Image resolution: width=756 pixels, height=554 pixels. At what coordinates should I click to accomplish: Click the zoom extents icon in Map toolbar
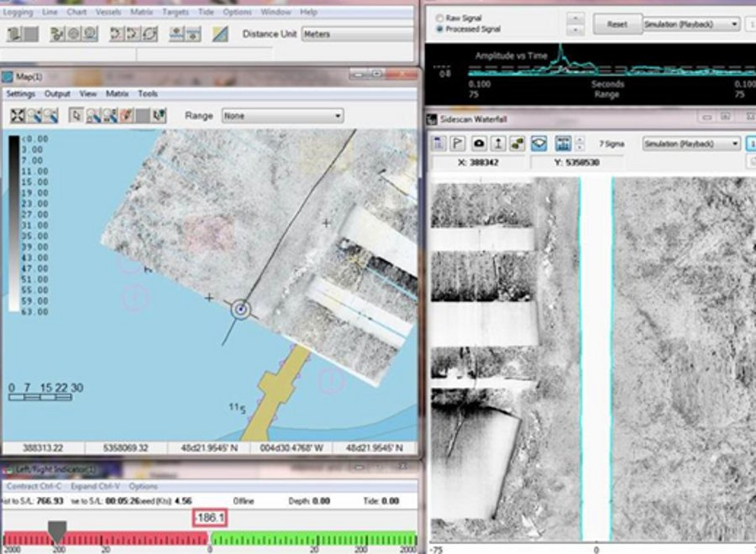(x=17, y=116)
